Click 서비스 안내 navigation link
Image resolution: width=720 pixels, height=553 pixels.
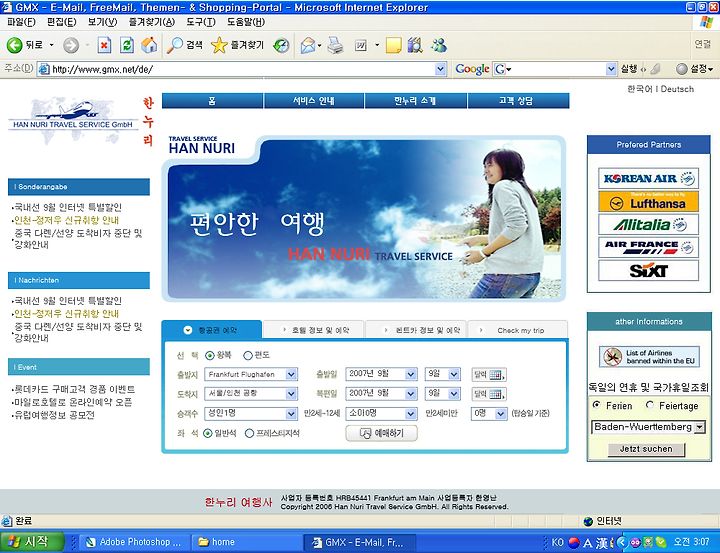(314, 101)
